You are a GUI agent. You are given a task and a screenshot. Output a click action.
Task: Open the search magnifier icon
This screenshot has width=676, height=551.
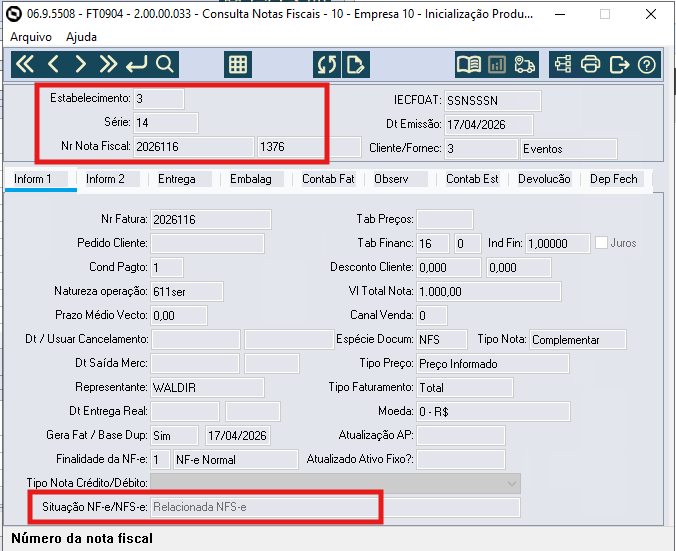pyautogui.click(x=165, y=65)
